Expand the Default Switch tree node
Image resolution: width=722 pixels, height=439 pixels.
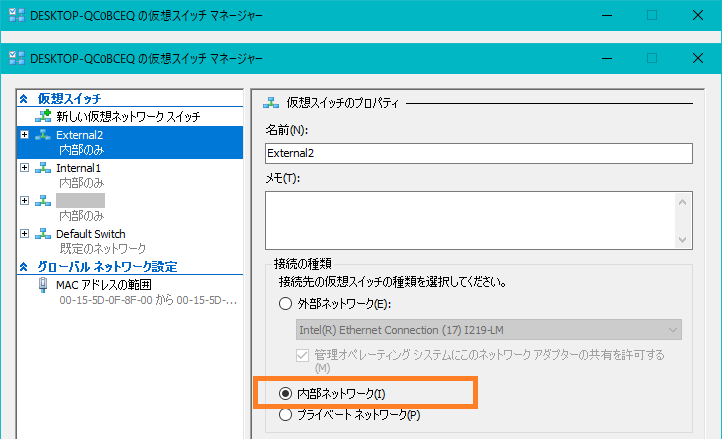tap(24, 234)
